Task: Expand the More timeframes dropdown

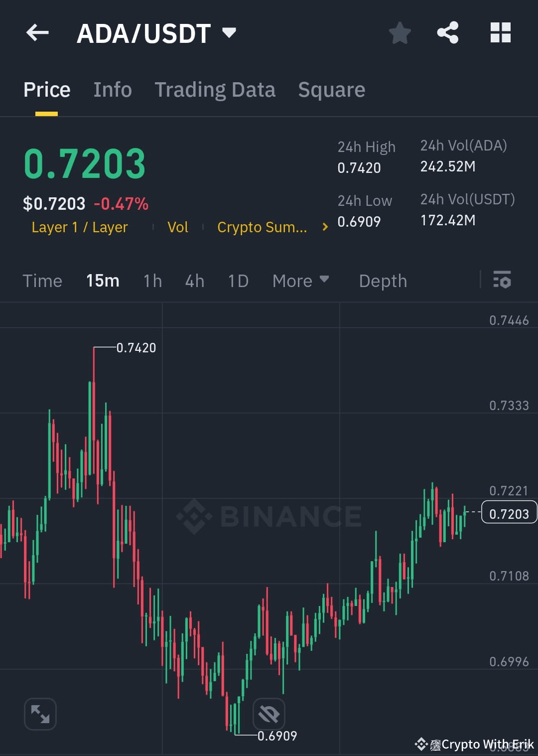Action: coord(300,281)
